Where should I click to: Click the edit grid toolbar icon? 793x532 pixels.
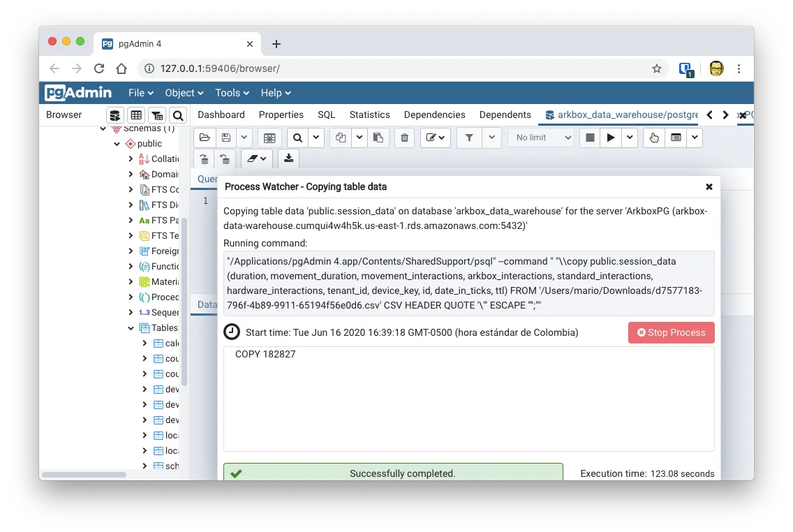pyautogui.click(x=269, y=138)
